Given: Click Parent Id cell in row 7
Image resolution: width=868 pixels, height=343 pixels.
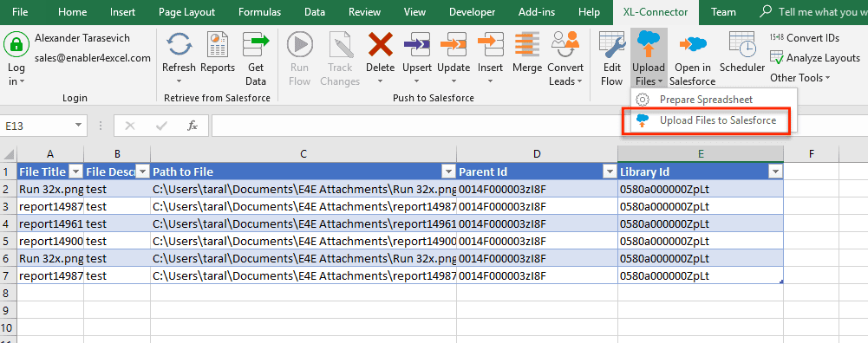Looking at the screenshot, I should [537, 275].
